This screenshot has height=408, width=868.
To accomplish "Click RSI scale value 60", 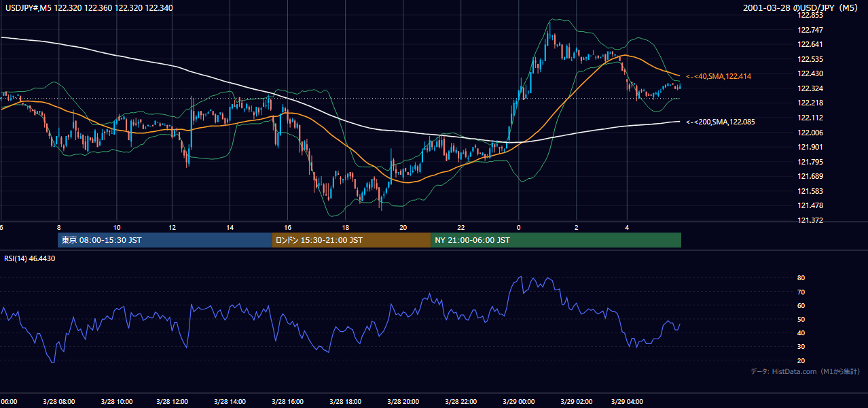I will pos(801,305).
